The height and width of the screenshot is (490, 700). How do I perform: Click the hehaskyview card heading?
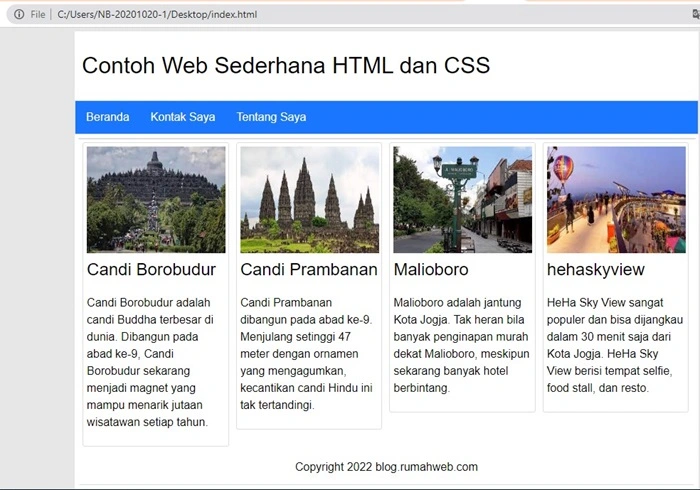[x=596, y=270]
